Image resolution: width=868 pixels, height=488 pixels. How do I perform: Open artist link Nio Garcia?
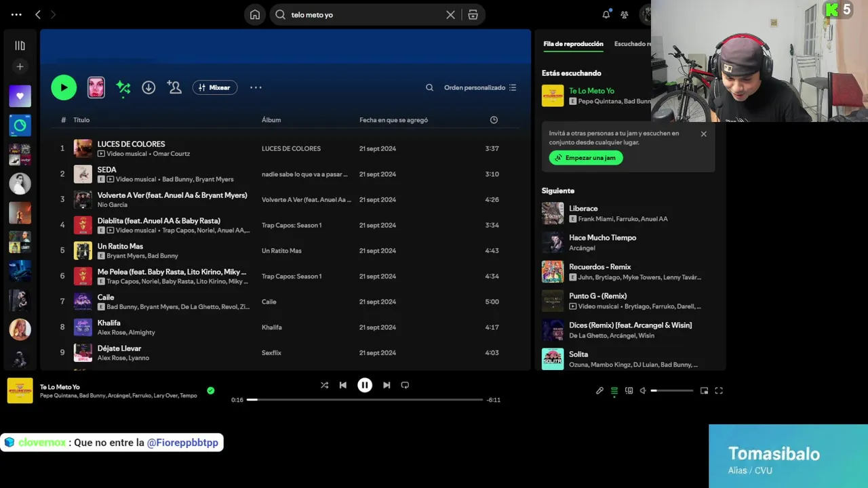tap(112, 205)
